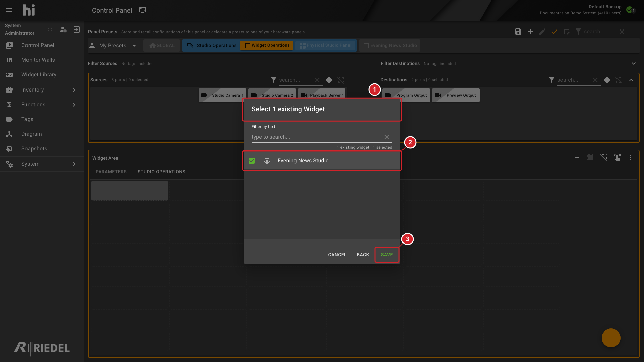The width and height of the screenshot is (644, 362).
Task: Expand the Functions sidebar submenu
Action: tap(74, 105)
